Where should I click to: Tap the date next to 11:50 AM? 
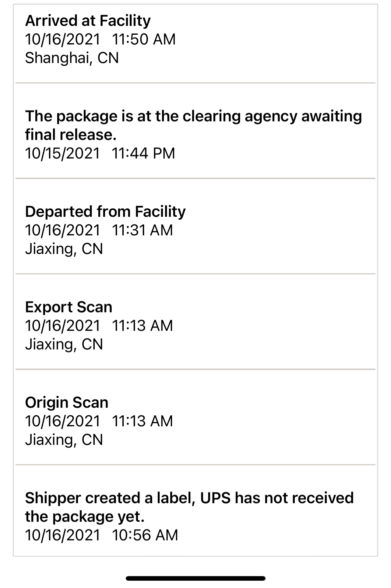point(62,39)
